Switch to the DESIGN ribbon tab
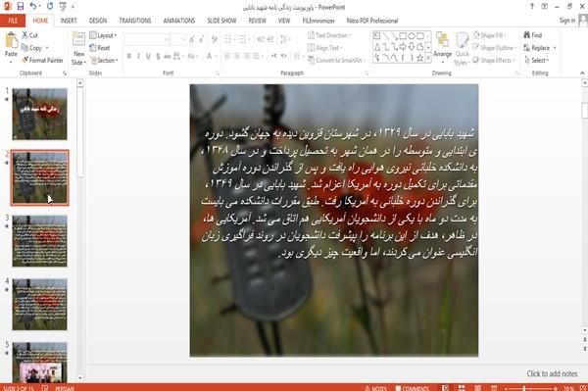The height and width of the screenshot is (391, 588). [x=98, y=21]
